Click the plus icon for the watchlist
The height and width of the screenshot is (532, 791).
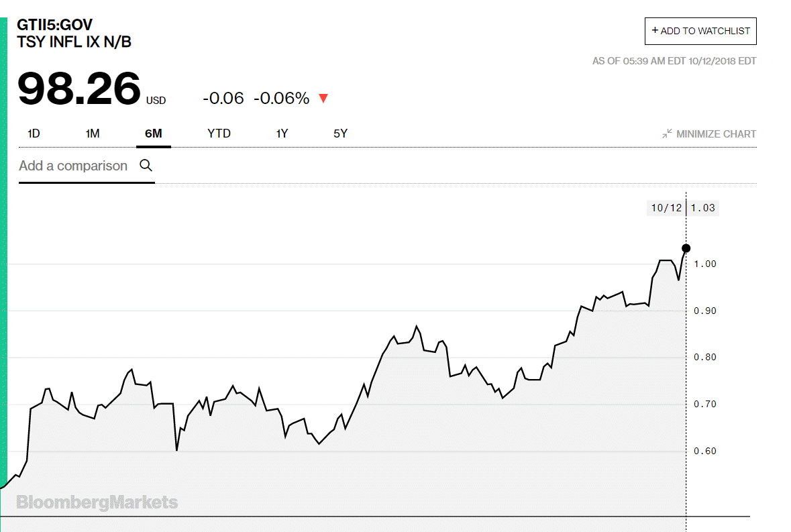click(655, 30)
